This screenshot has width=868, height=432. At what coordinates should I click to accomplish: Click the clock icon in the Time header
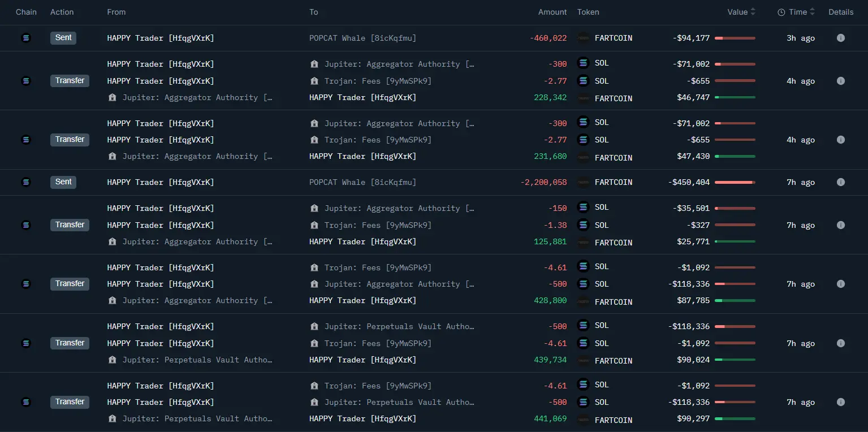781,12
